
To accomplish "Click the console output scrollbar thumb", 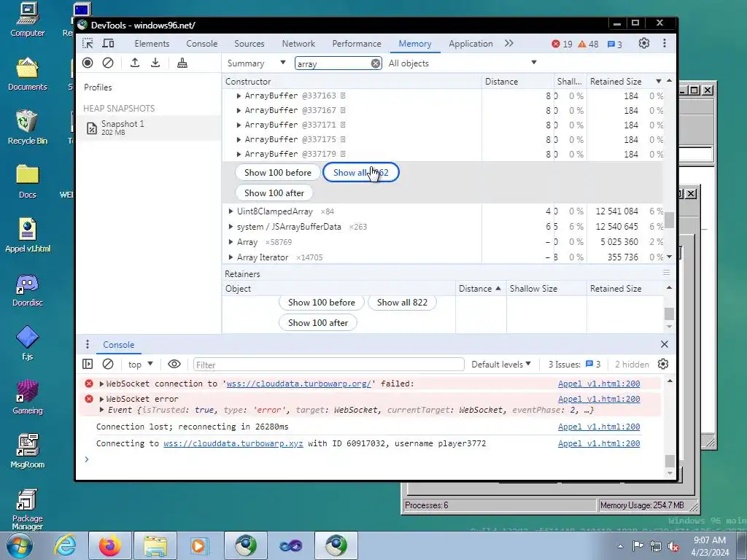I will 670,461.
